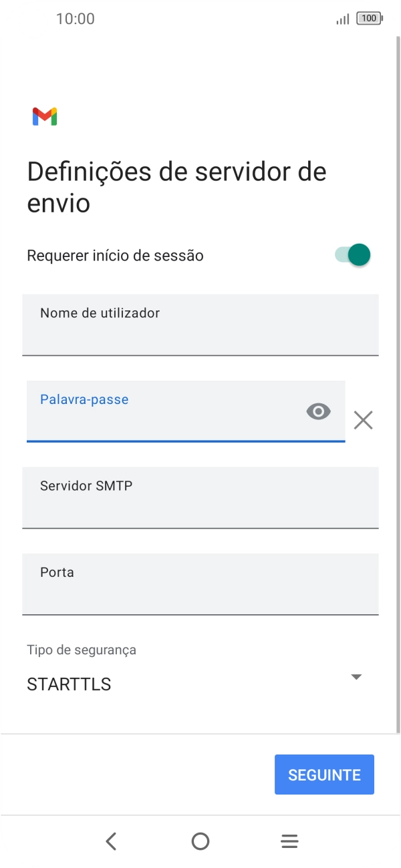Open the STARTTLS selection value
Screen dimensions: 401x868
pos(69,684)
